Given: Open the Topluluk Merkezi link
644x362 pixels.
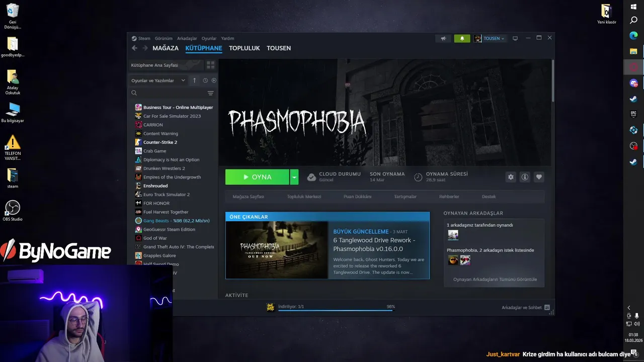Looking at the screenshot, I should [304, 197].
